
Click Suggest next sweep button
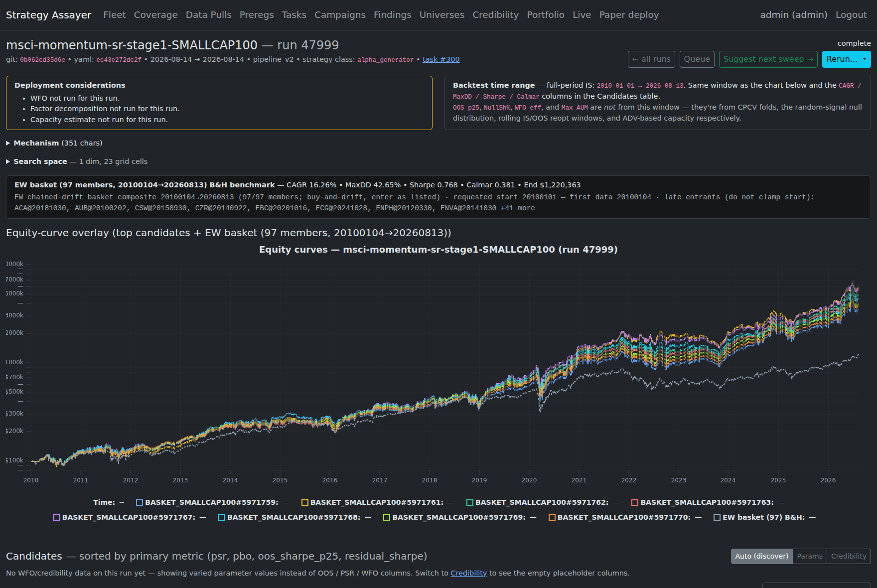click(768, 59)
